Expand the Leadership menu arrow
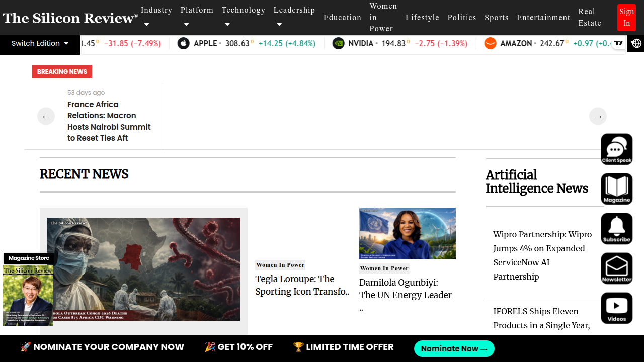 [279, 24]
